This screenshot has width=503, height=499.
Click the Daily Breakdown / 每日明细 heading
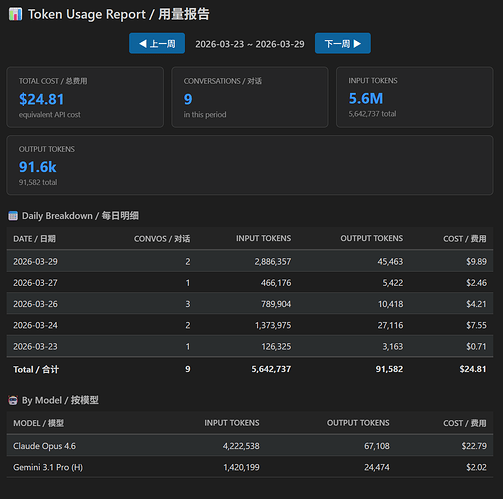tap(80, 216)
